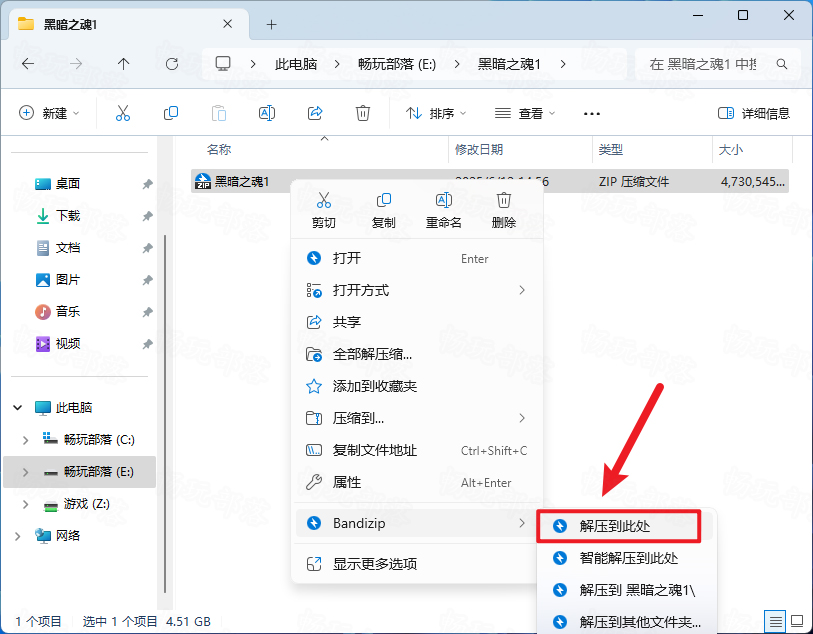Image resolution: width=813 pixels, height=634 pixels.
Task: Open the 查看 view dropdown
Action: point(525,113)
